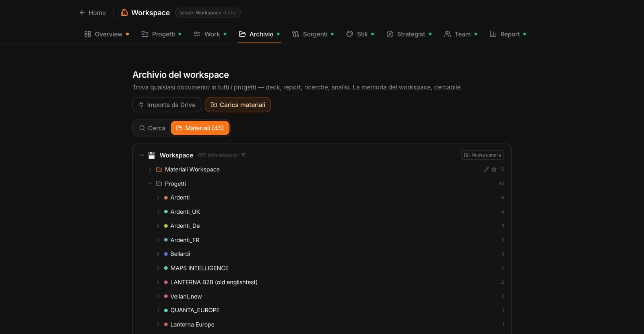Viewport: 644px width, 334px height.
Task: Click the Archivio folder icon in nav
Action: point(242,34)
